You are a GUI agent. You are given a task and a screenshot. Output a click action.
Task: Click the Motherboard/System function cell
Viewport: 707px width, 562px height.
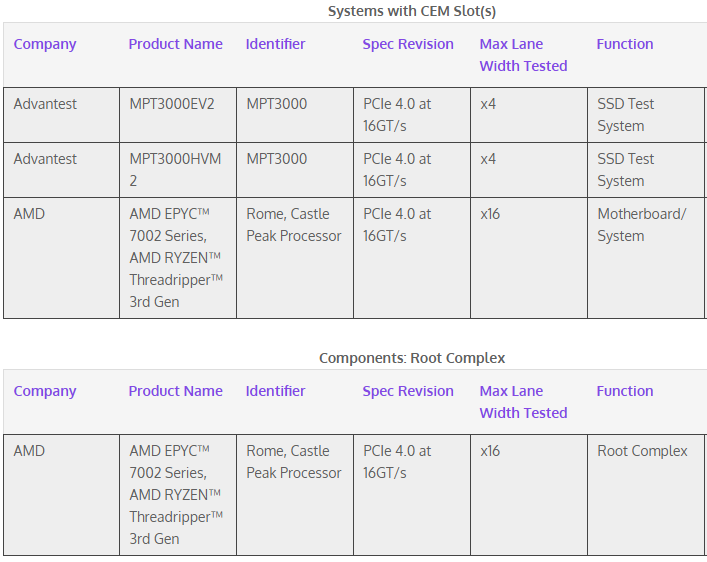(641, 225)
